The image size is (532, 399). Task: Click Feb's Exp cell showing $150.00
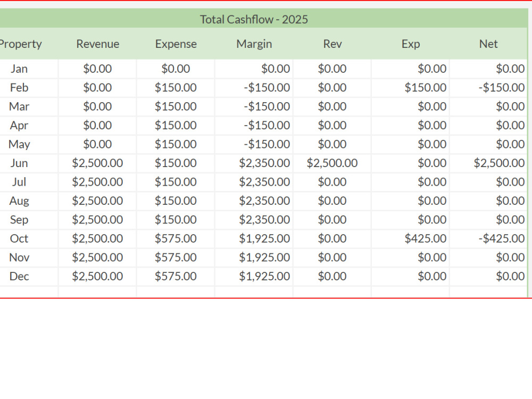[x=411, y=88]
